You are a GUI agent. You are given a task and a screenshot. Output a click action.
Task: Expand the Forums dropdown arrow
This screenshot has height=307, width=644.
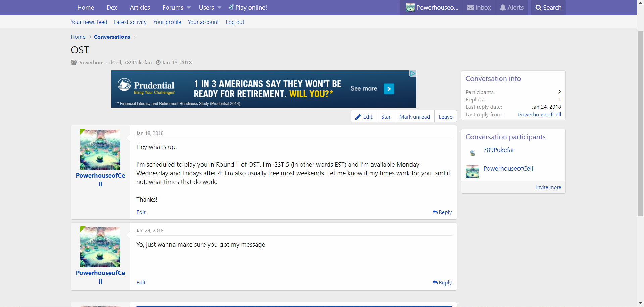click(x=189, y=8)
